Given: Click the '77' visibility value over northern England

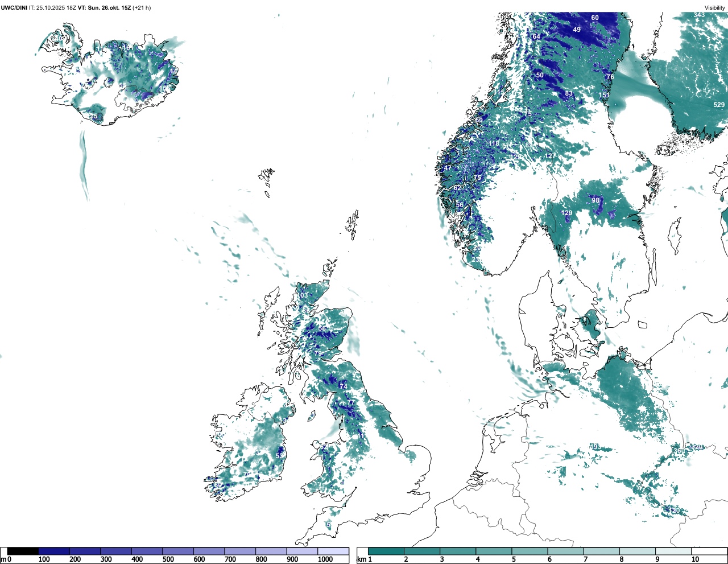Looking at the screenshot, I should click(351, 403).
